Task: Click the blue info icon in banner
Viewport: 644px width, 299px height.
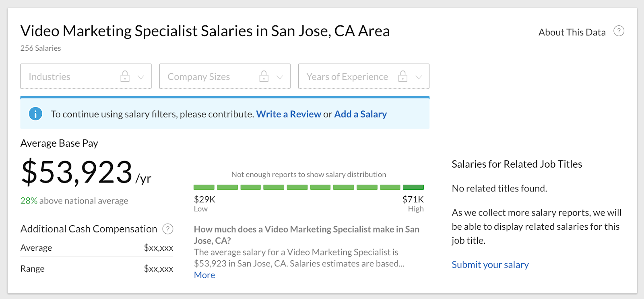Action: [35, 114]
